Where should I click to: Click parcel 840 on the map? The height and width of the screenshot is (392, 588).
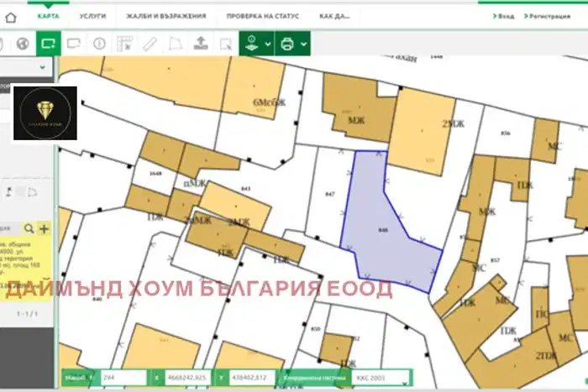click(x=97, y=299)
